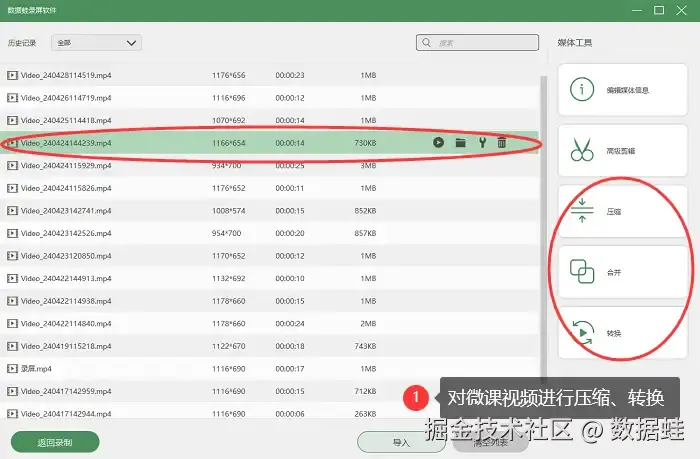Select file name Video_240417142944.mp4
700x459 pixels.
tap(66, 414)
